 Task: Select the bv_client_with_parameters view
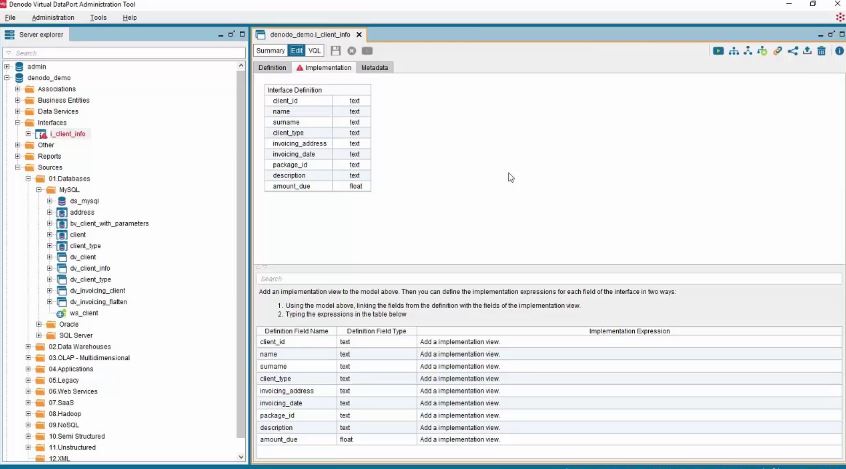(x=109, y=223)
